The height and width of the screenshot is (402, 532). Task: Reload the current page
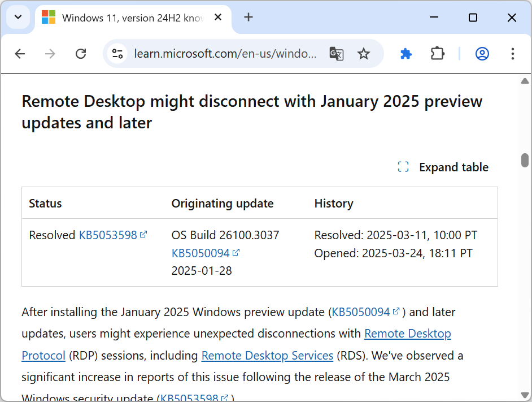point(81,54)
